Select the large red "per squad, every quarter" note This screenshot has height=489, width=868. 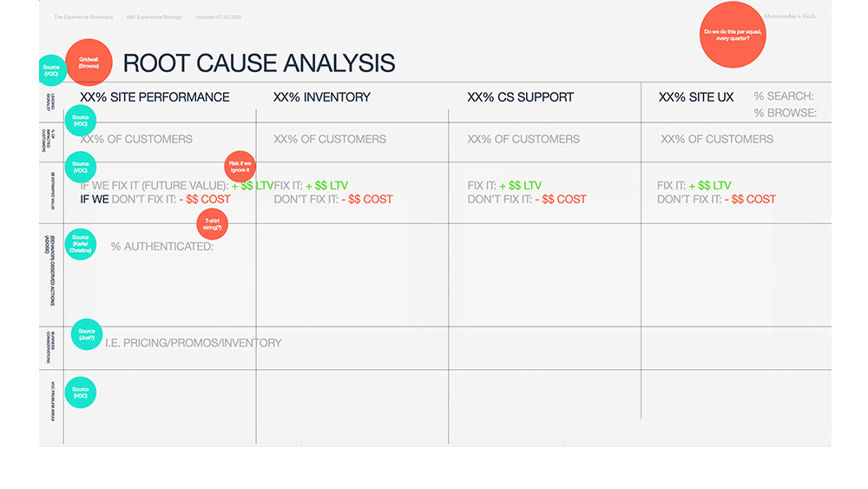[x=733, y=34]
